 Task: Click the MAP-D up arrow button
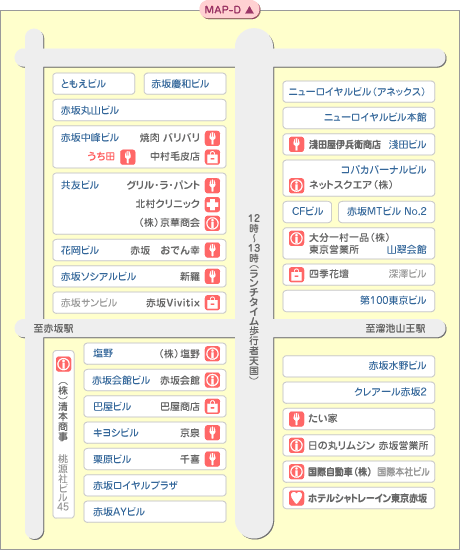pyautogui.click(x=229, y=10)
